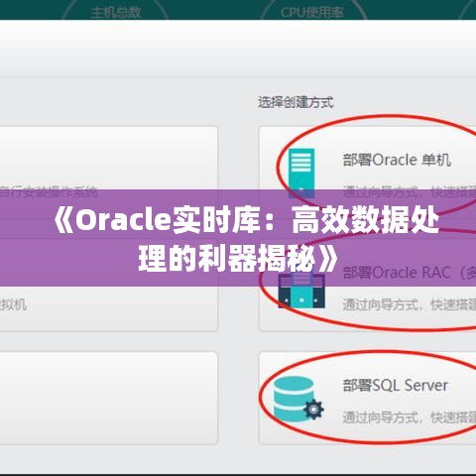Click the SQL Server database icon
Viewport: 476px width, 476px height.
[x=298, y=399]
